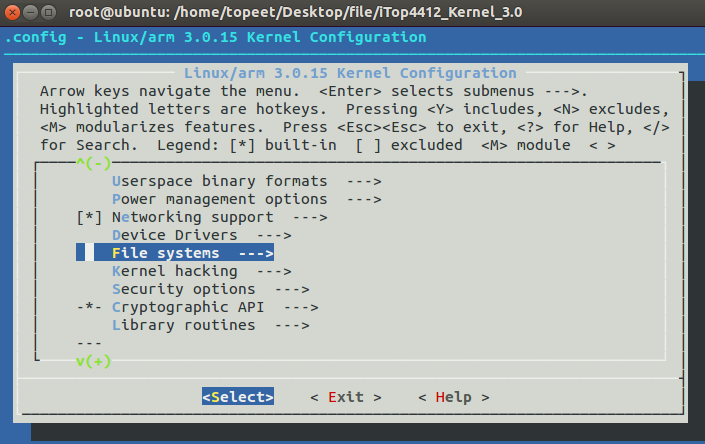Open the Device Drivers submenu
The image size is (705, 444).
pyautogui.click(x=201, y=235)
